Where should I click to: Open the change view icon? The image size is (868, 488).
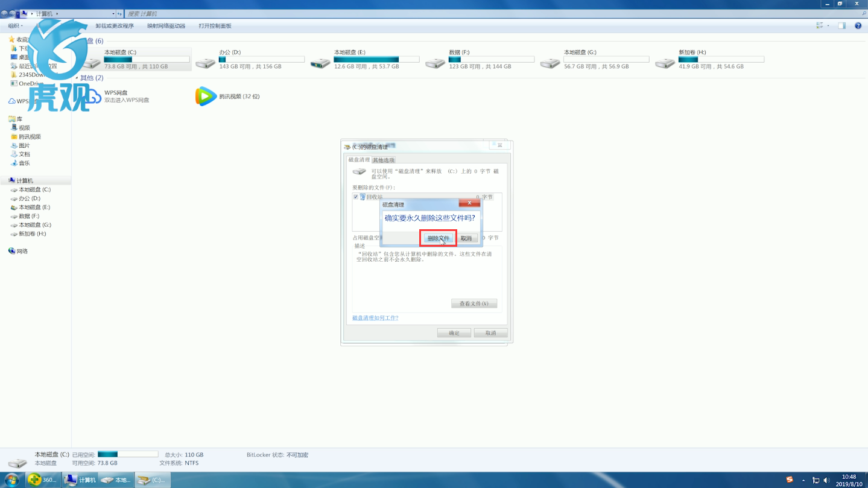820,26
